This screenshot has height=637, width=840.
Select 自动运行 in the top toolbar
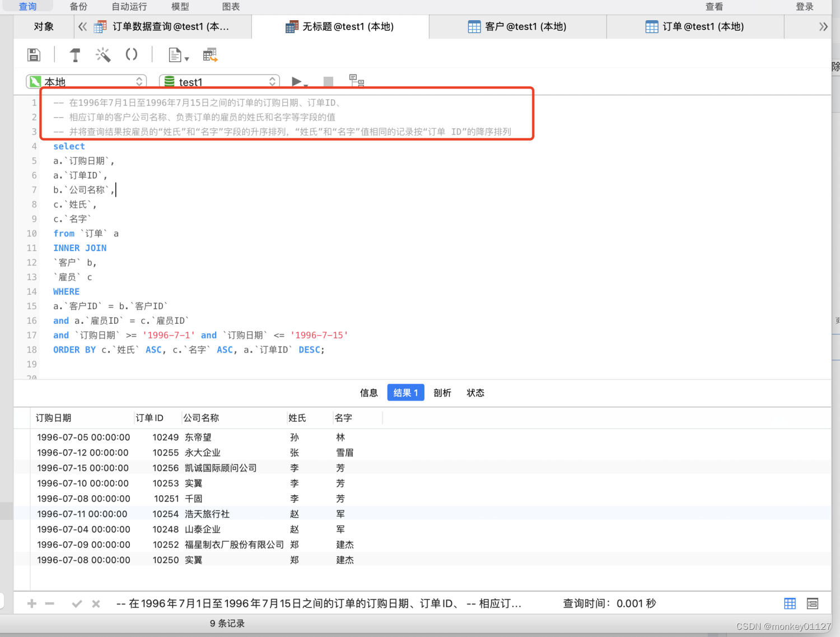129,6
